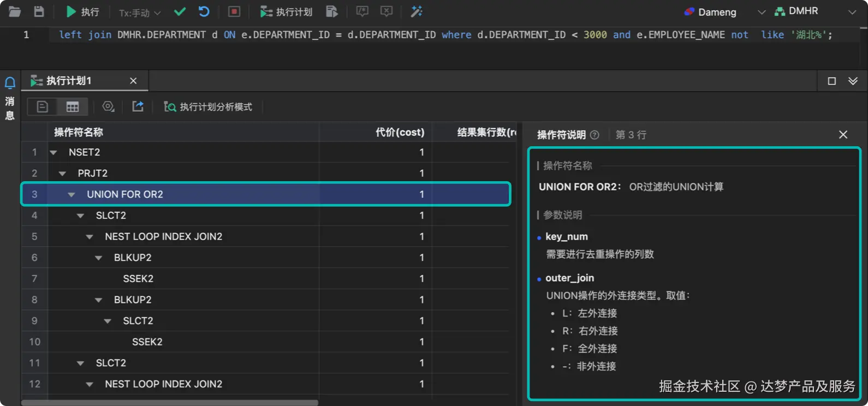Stop execution with red square icon
The height and width of the screenshot is (406, 868).
[234, 11]
